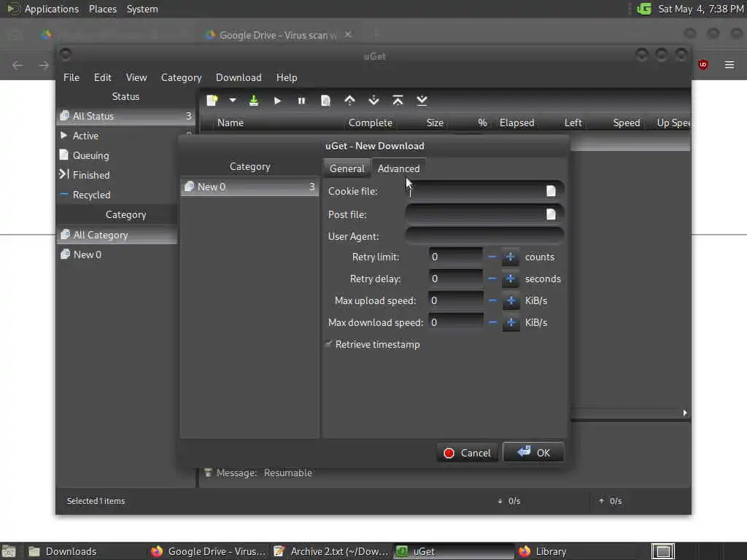The image size is (747, 560).
Task: Open the Places menu in top panel
Action: [x=102, y=9]
